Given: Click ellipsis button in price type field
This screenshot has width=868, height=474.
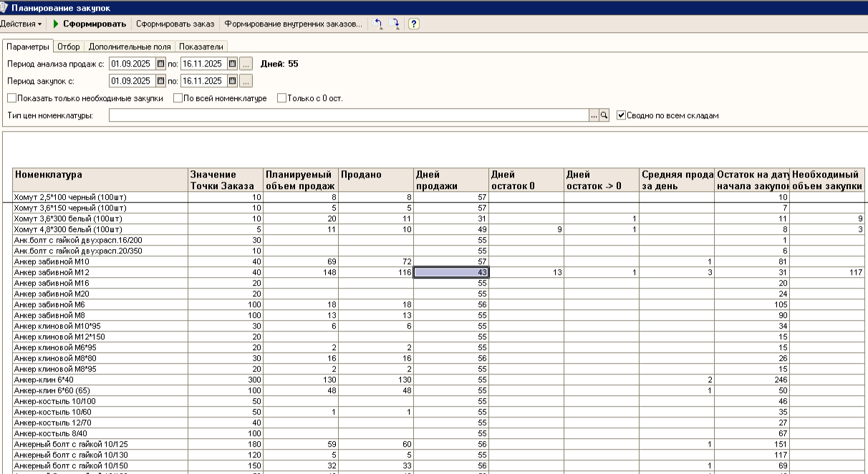Looking at the screenshot, I should pyautogui.click(x=594, y=115).
